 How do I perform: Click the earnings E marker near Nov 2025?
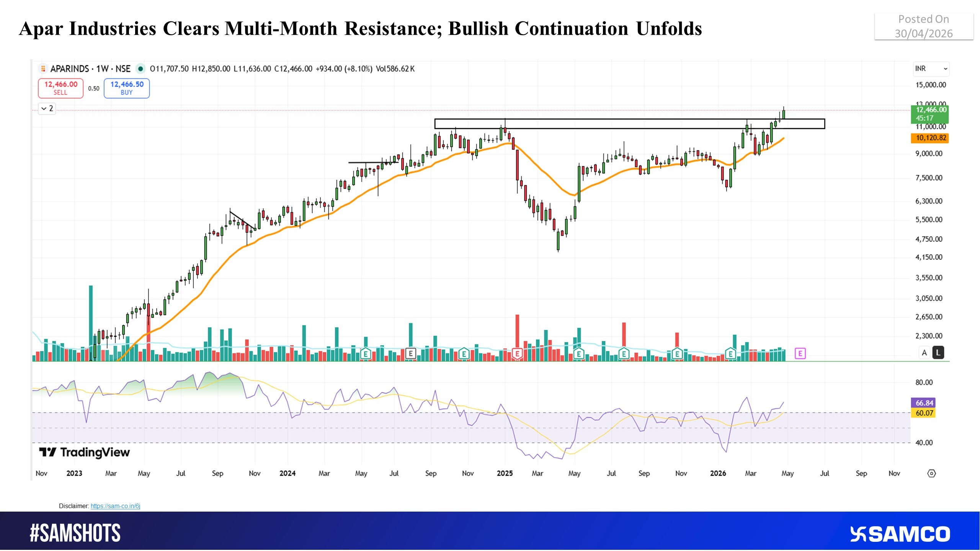coord(677,354)
